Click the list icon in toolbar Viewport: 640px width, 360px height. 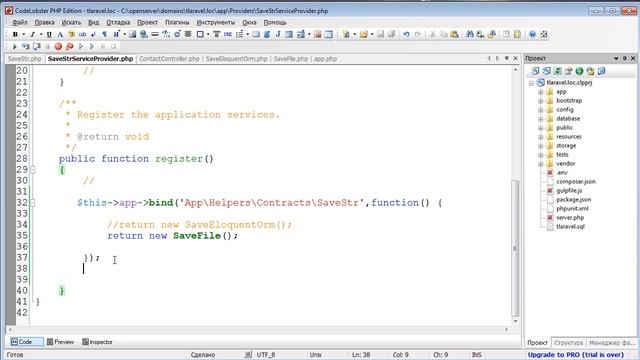(240, 34)
